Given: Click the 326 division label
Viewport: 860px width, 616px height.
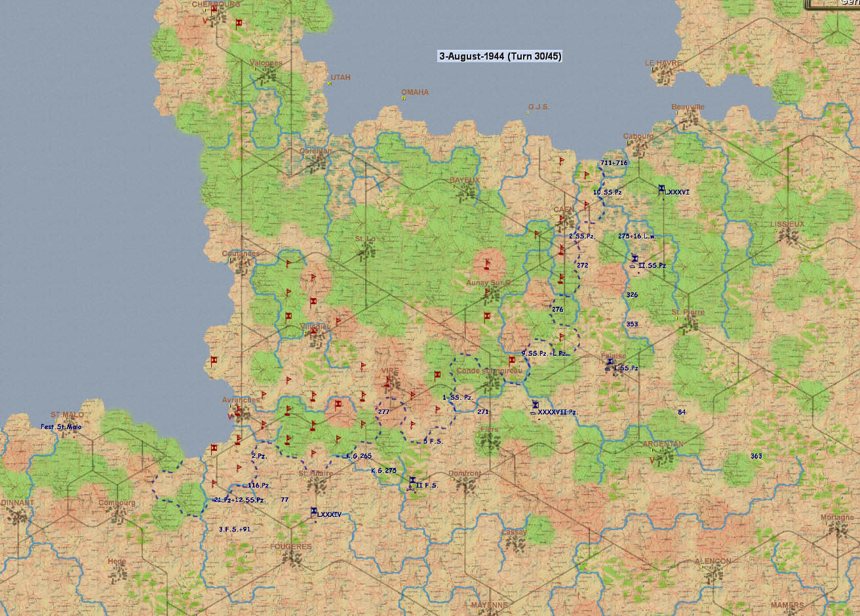Looking at the screenshot, I should pyautogui.click(x=632, y=295).
